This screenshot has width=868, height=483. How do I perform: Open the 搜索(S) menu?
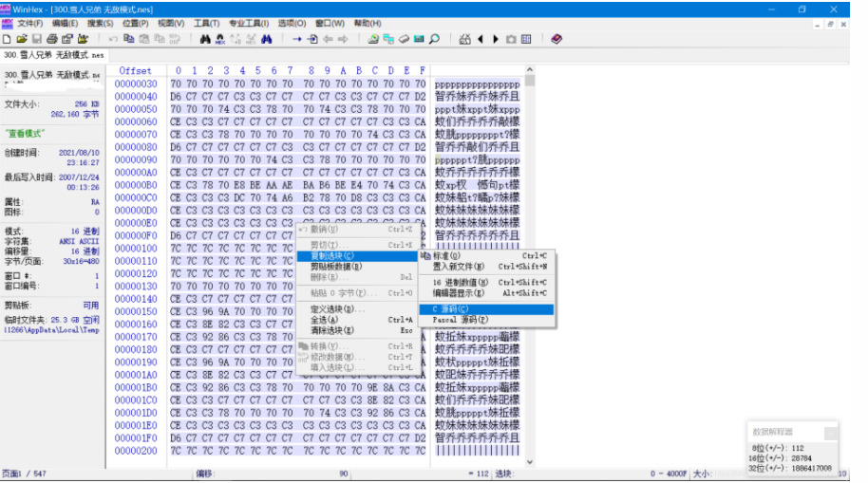(x=101, y=23)
